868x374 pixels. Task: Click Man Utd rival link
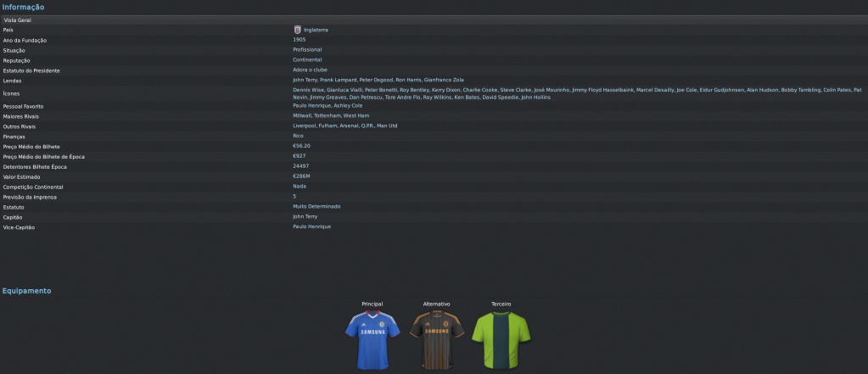coord(386,126)
